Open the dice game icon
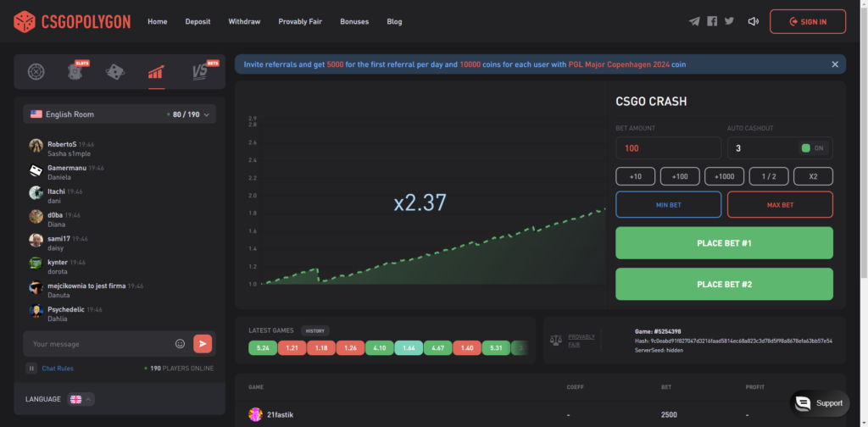Viewport: 868px width, 427px height. (115, 71)
